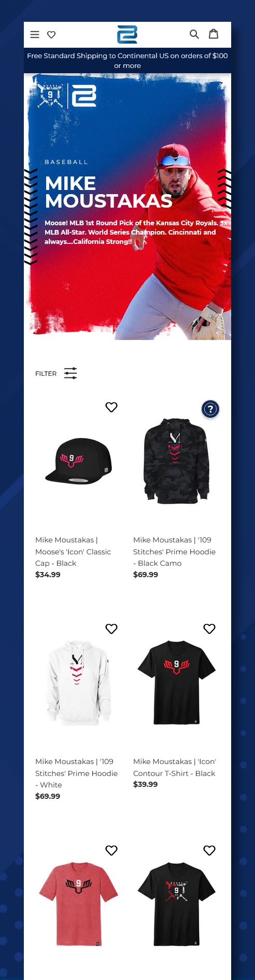The height and width of the screenshot is (980, 255).
Task: Open the shopping bag cart
Action: [x=213, y=34]
